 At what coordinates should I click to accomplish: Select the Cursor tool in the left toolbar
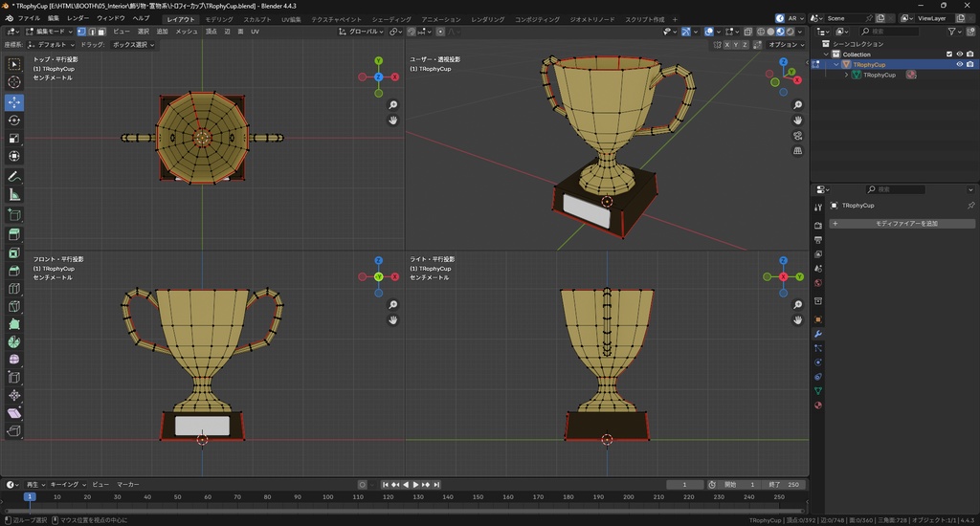click(x=14, y=82)
